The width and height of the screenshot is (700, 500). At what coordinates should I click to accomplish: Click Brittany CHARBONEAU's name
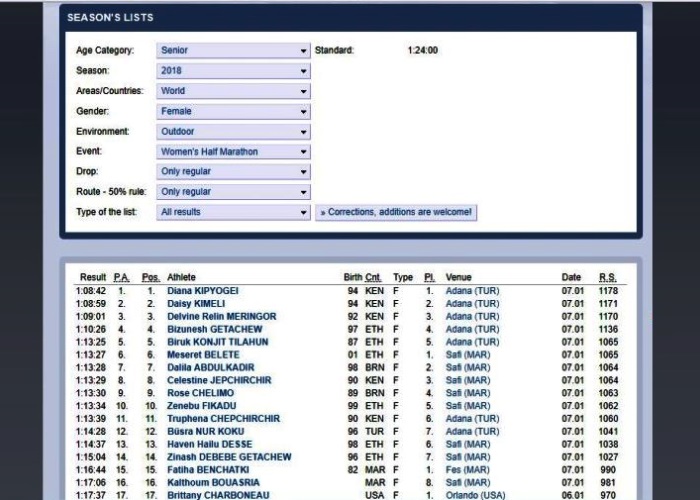(x=218, y=494)
